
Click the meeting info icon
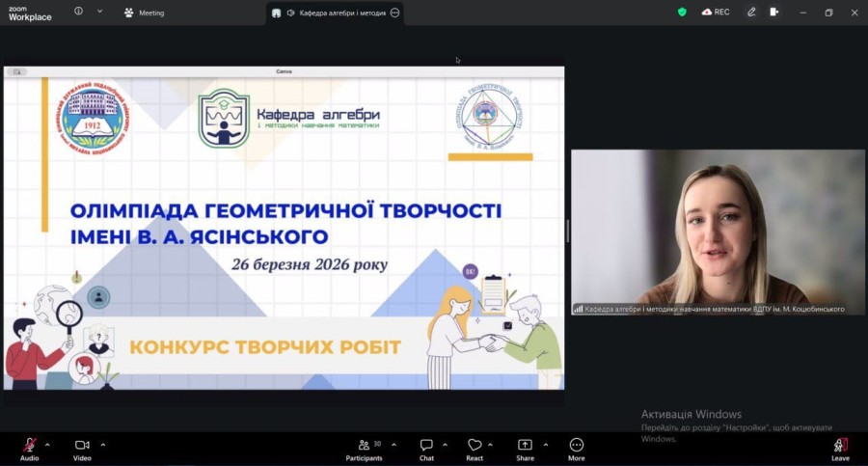tap(79, 11)
